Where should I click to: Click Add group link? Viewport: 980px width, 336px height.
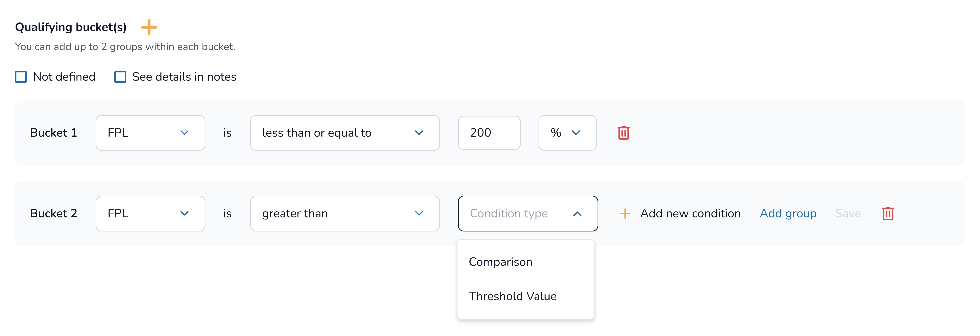tap(788, 214)
